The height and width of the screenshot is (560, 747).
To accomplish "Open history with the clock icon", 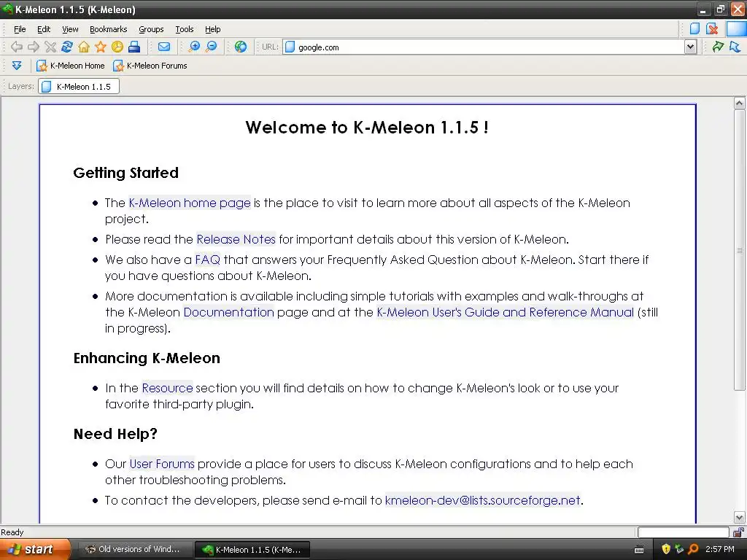I will 117,47.
